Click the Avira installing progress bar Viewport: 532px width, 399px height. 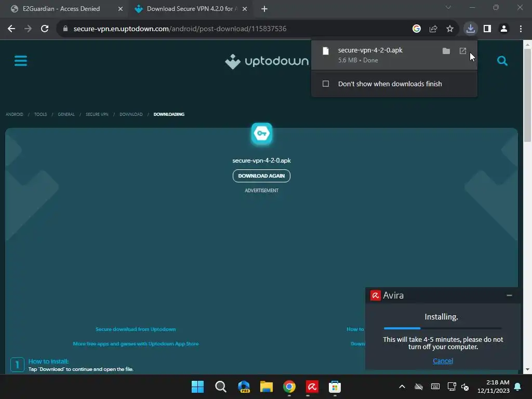[443, 328]
